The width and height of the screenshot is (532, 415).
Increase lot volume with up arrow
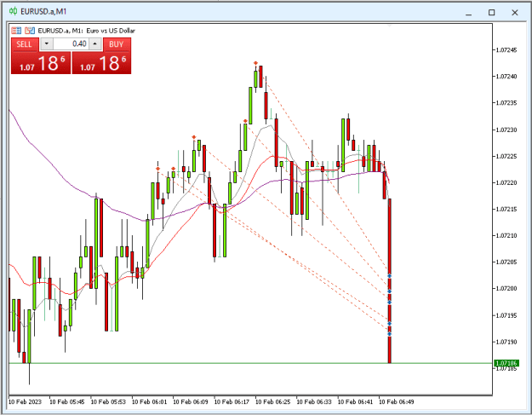[x=95, y=43]
